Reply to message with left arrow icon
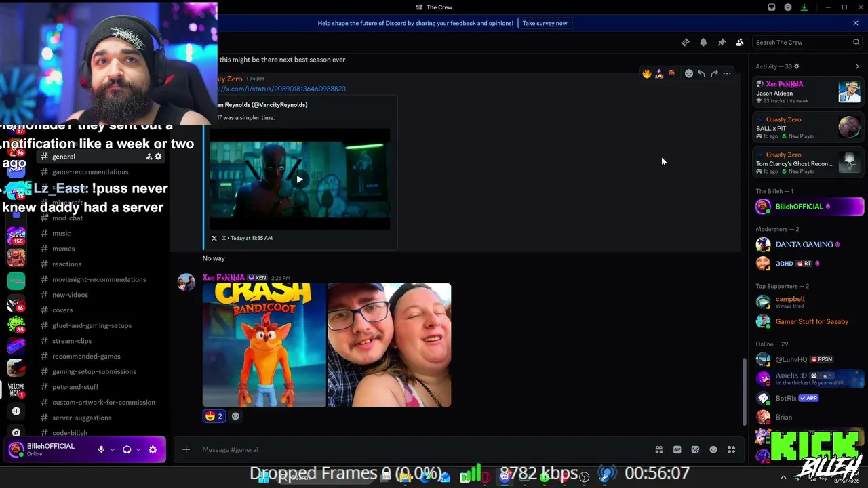The width and height of the screenshot is (868, 488). click(x=701, y=73)
